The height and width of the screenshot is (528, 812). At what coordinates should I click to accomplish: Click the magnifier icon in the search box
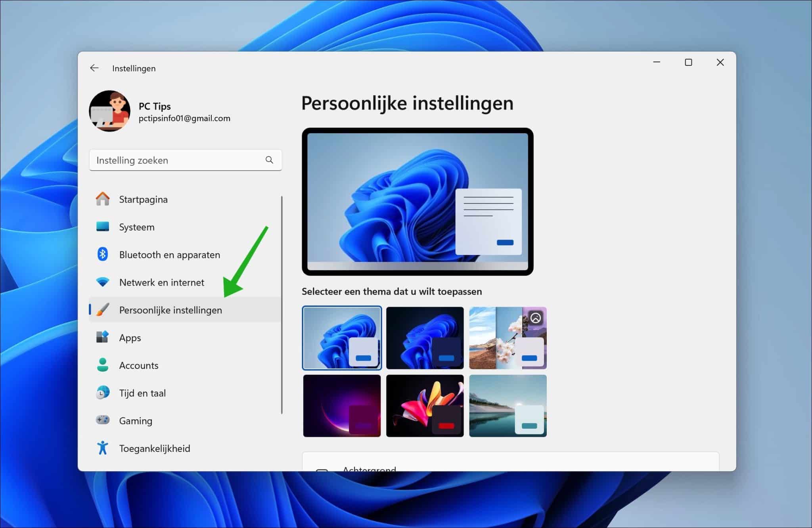click(269, 160)
